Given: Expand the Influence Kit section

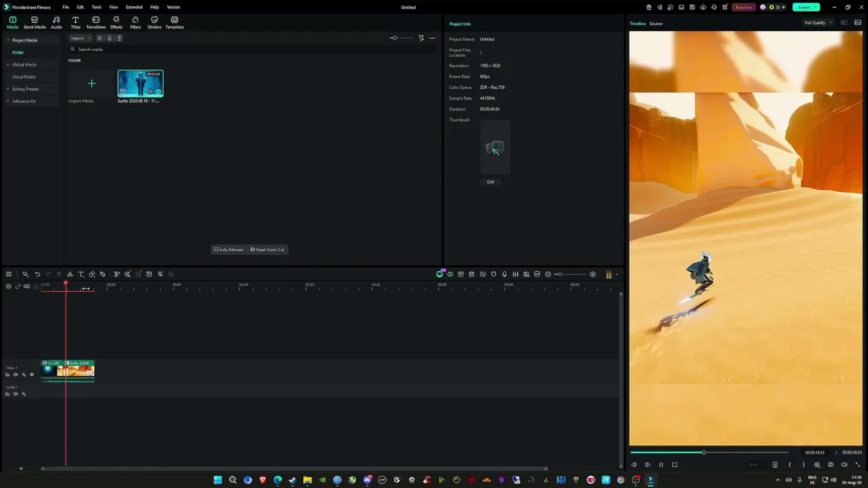Looking at the screenshot, I should [x=8, y=101].
